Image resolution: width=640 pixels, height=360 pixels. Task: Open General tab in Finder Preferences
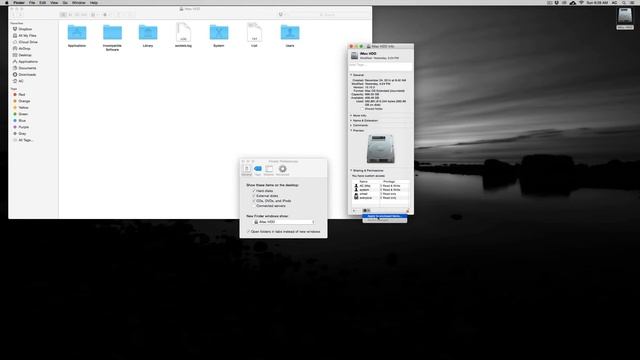point(247,170)
